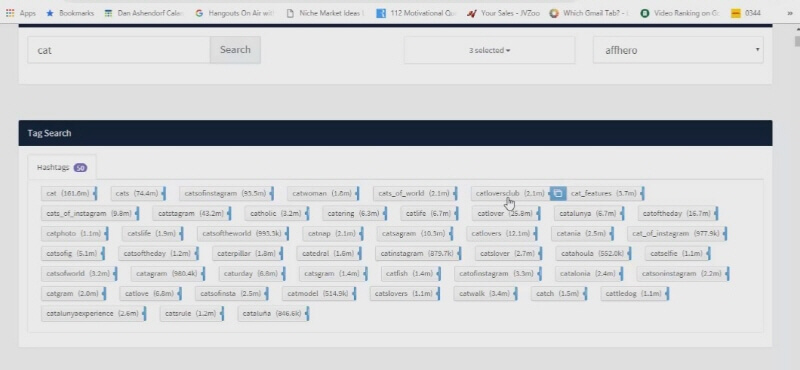Select the catalunya hashtag chip
Screen dimensions: 800x370
(589, 213)
